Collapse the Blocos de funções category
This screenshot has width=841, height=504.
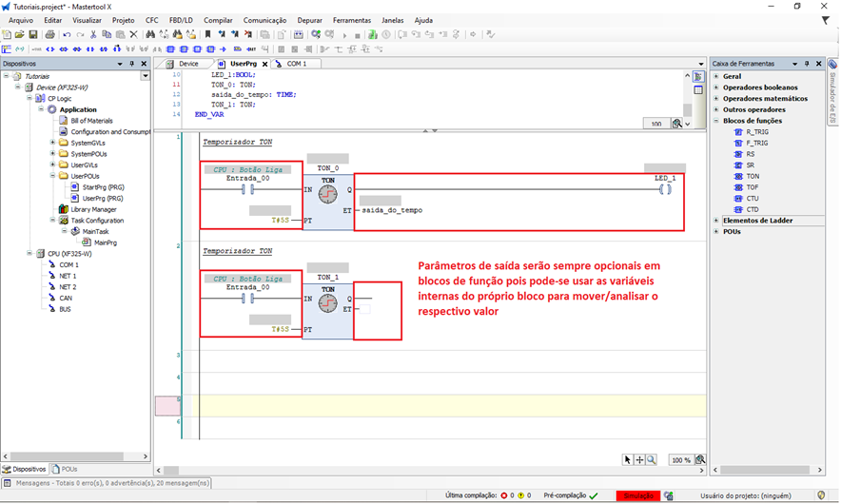coord(715,121)
